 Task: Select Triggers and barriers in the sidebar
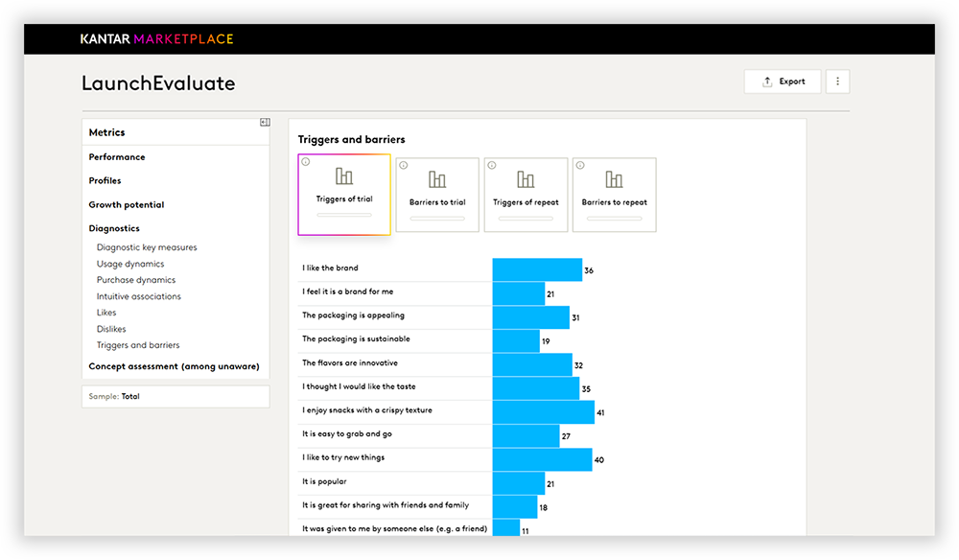click(137, 344)
